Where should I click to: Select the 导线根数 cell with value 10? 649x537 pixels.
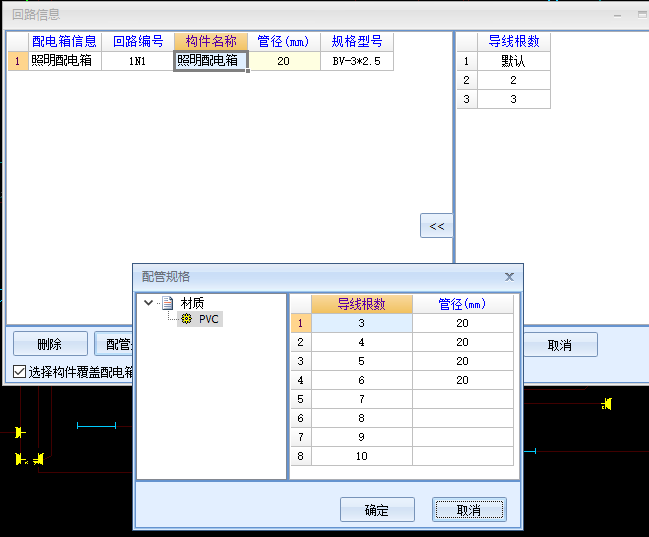pos(362,456)
